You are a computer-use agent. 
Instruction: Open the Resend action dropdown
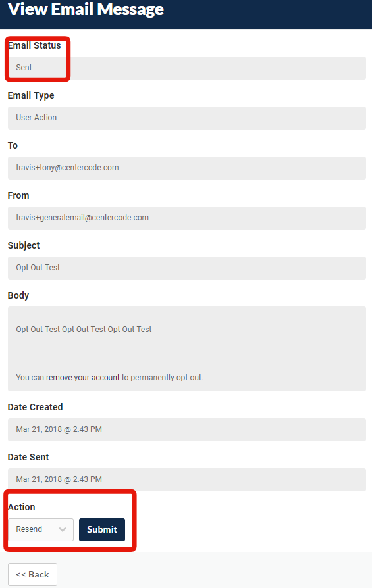tap(41, 529)
